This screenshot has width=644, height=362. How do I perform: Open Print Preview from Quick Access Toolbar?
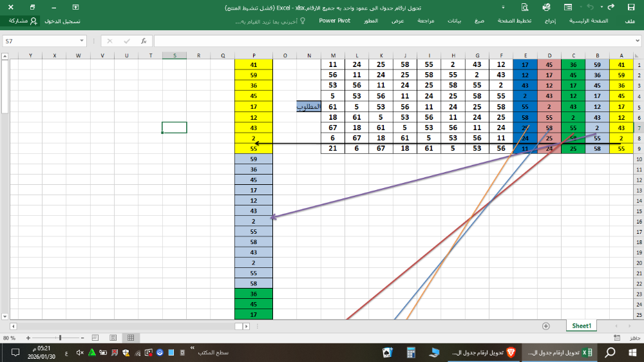click(525, 8)
